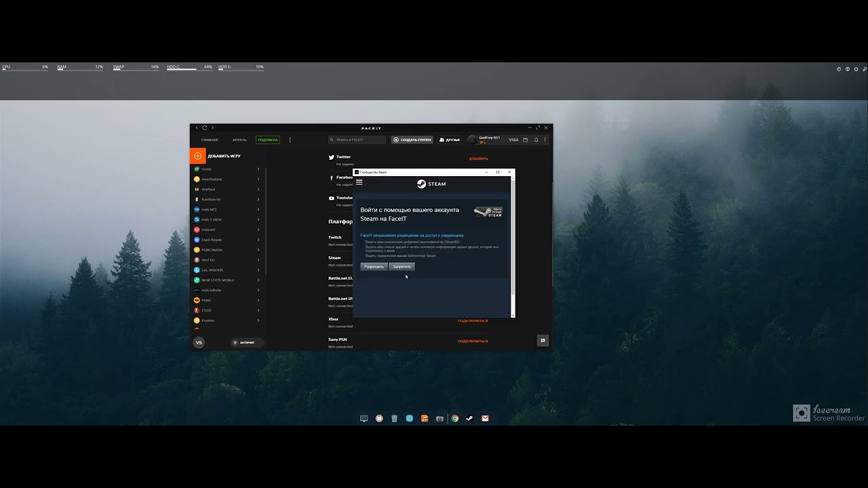Screen dimensions: 868x488
Task: Click the ДОБАВИТЬ ИГРУ label
Action: click(x=224, y=156)
